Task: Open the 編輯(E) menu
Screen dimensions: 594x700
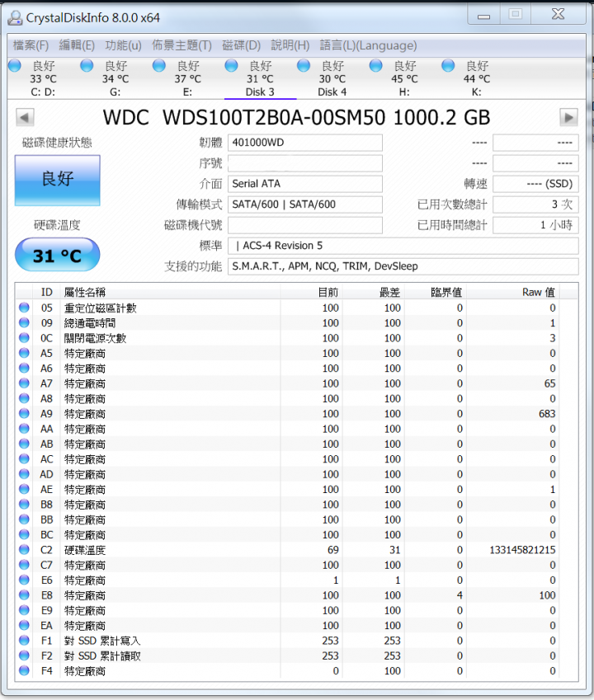Action: 77,45
